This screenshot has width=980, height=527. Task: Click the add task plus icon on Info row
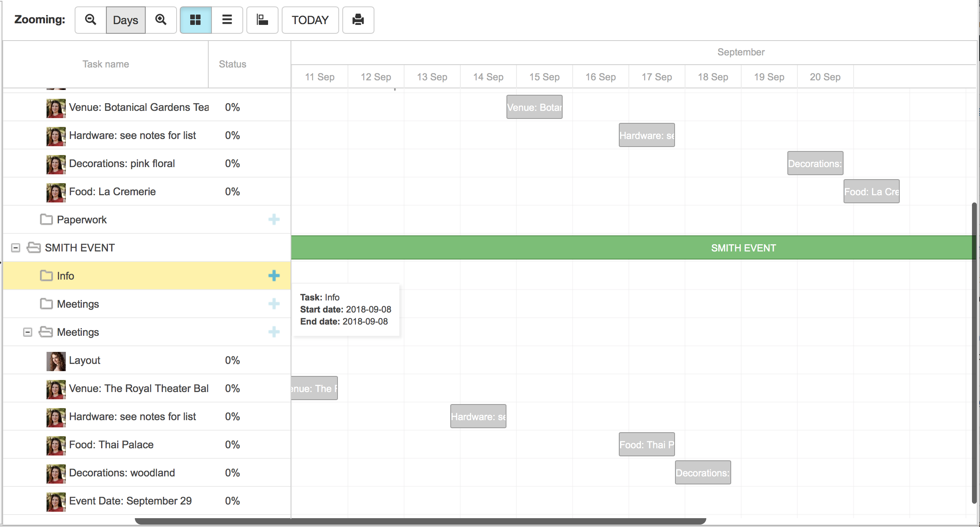click(x=274, y=276)
